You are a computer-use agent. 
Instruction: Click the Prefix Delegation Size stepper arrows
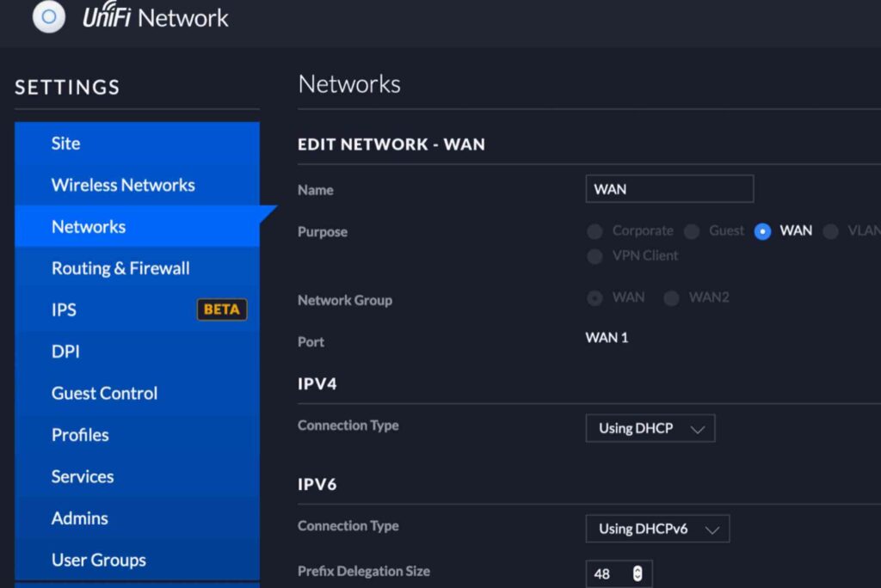pyautogui.click(x=638, y=573)
